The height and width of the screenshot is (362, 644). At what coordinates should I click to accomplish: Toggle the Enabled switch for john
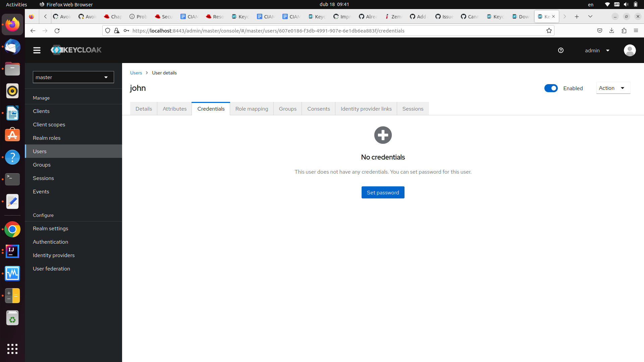(x=551, y=88)
